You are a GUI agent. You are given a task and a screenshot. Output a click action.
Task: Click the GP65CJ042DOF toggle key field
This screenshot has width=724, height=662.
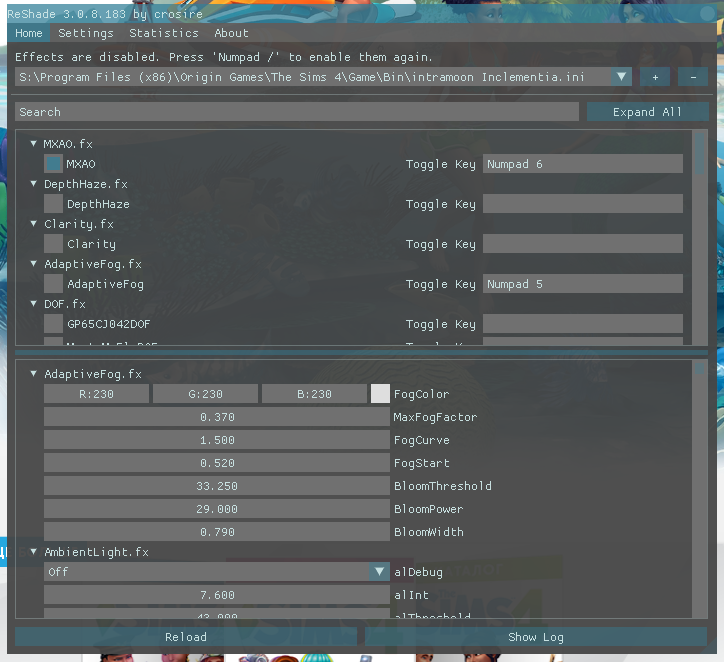(583, 324)
